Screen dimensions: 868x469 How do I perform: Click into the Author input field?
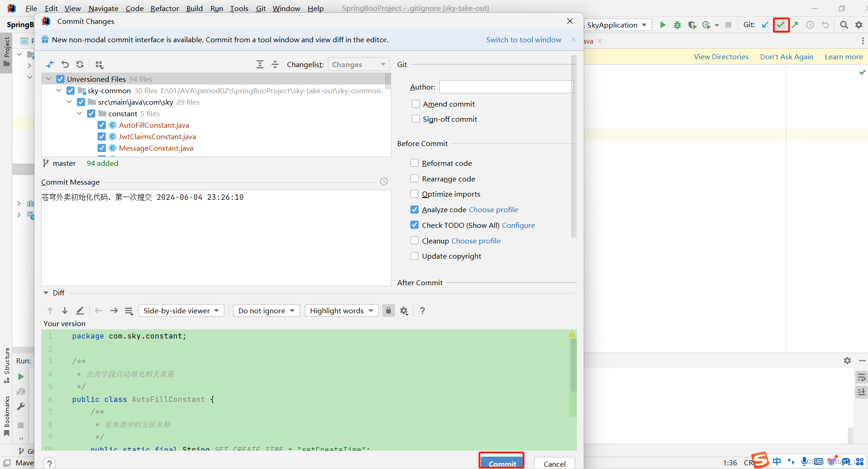click(x=506, y=87)
